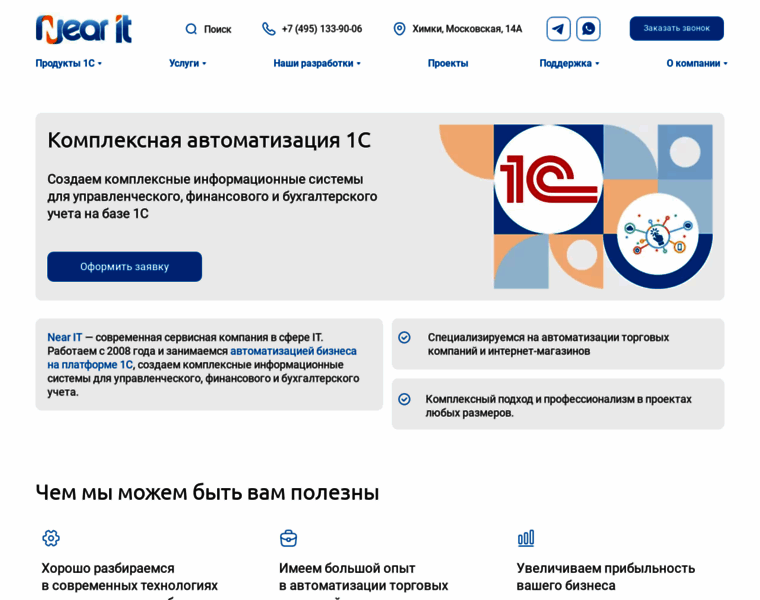Click the gear icon above 'Хорошо разбираемся'
Screen dimensions: 760x600
[x=51, y=538]
